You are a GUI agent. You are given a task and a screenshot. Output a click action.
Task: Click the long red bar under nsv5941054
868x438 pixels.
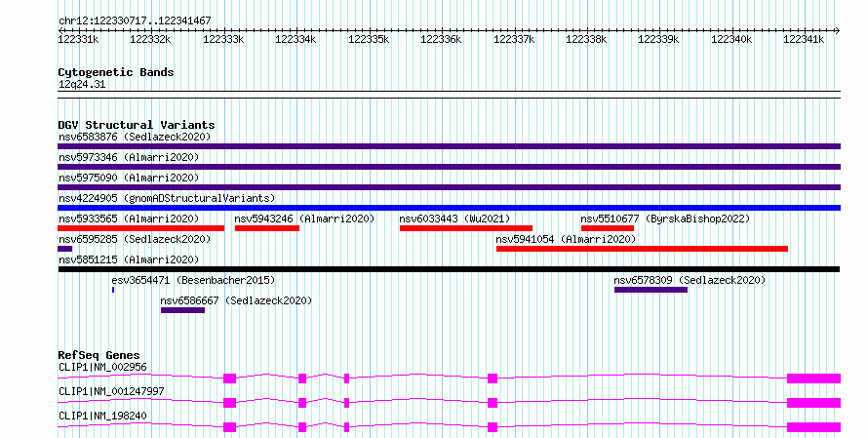[642, 249]
